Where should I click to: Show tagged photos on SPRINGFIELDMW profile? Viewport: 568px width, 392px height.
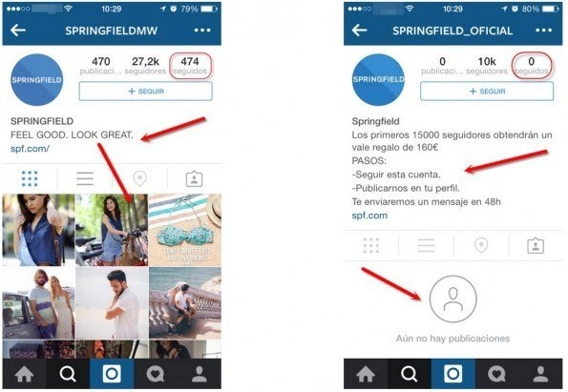194,178
